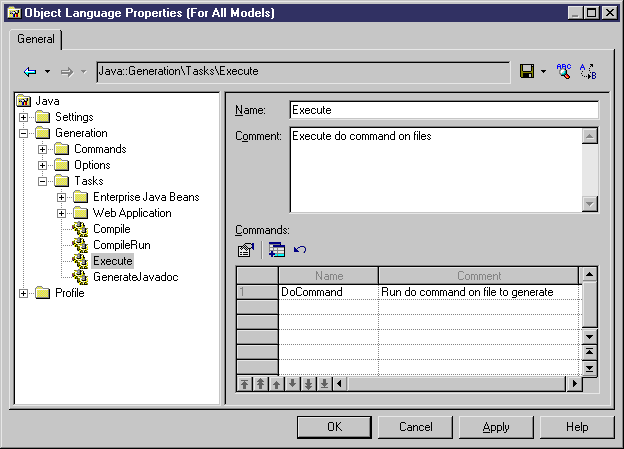Click the move-page-down double arrow icon

click(x=308, y=384)
